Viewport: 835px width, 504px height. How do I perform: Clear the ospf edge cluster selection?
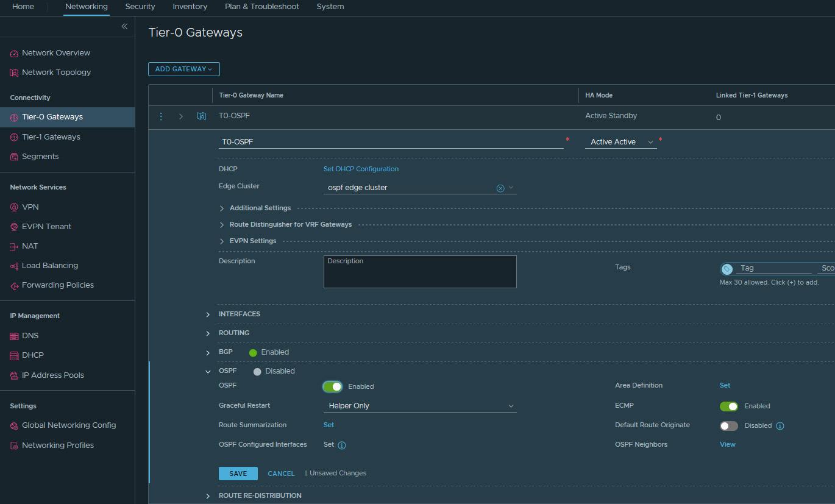coord(500,188)
